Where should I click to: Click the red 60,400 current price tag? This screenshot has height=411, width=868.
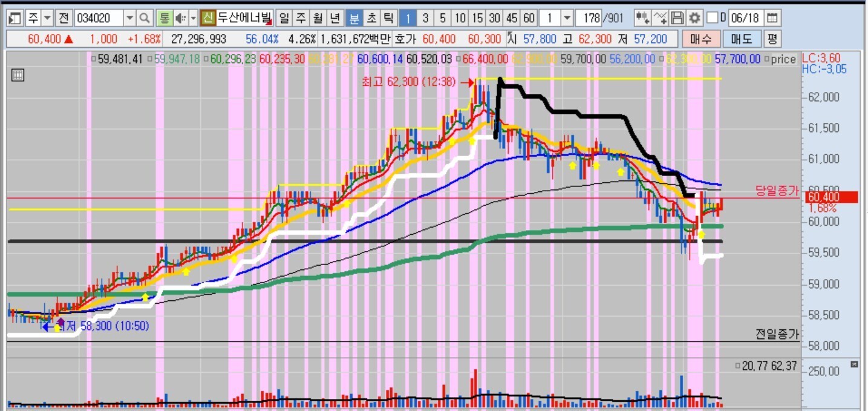point(831,197)
